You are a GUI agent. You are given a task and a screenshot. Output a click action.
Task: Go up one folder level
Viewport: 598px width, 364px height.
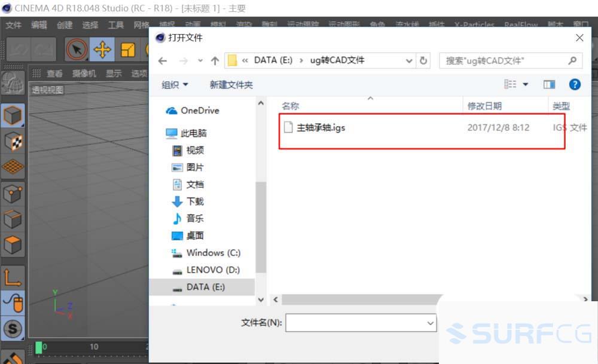tap(215, 60)
